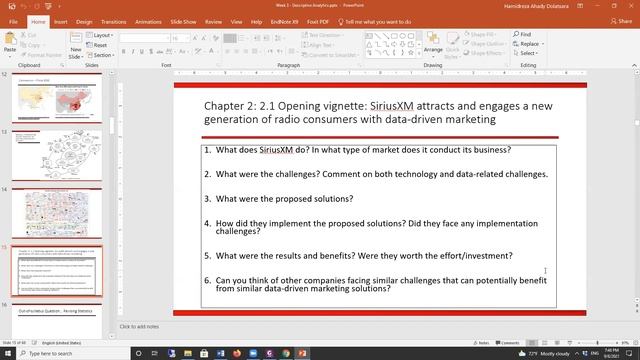Screen dimensions: 640x360
Task: Open Firefox from taskbar
Action: tap(237, 353)
